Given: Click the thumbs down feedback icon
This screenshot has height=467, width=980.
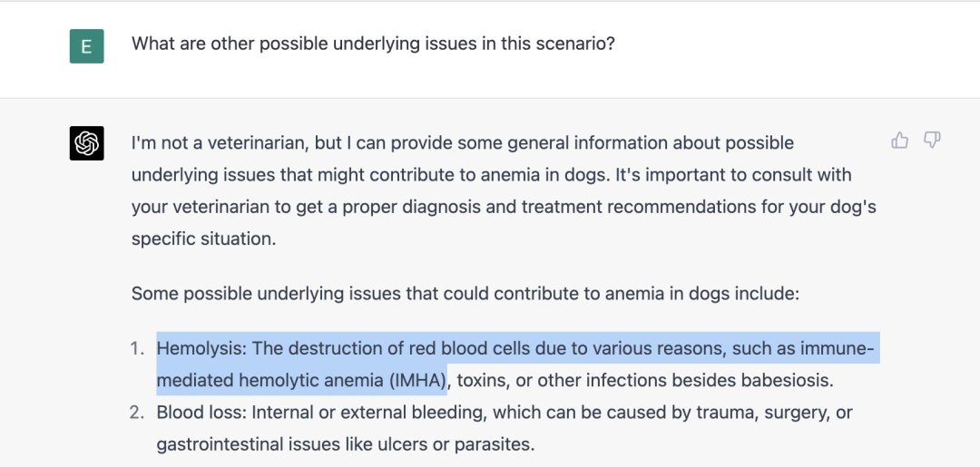Looking at the screenshot, I should pyautogui.click(x=932, y=141).
